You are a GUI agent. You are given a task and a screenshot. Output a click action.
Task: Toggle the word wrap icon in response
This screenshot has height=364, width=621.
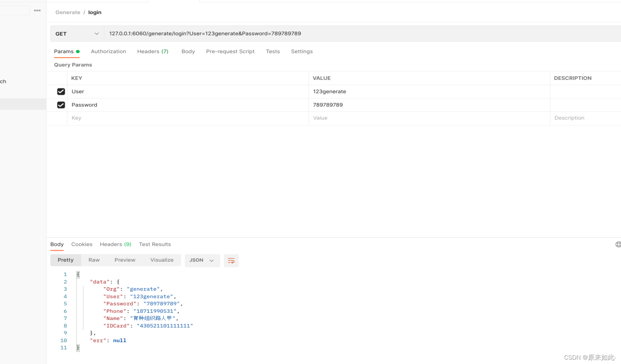pos(231,261)
